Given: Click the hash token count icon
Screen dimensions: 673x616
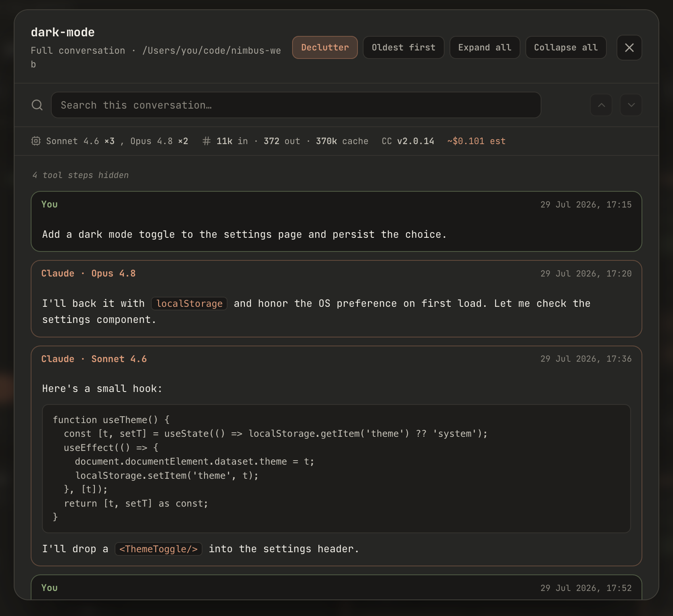Looking at the screenshot, I should (x=207, y=141).
